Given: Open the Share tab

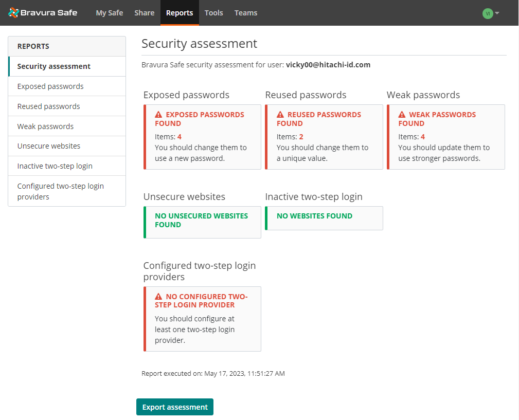Looking at the screenshot, I should coord(144,13).
